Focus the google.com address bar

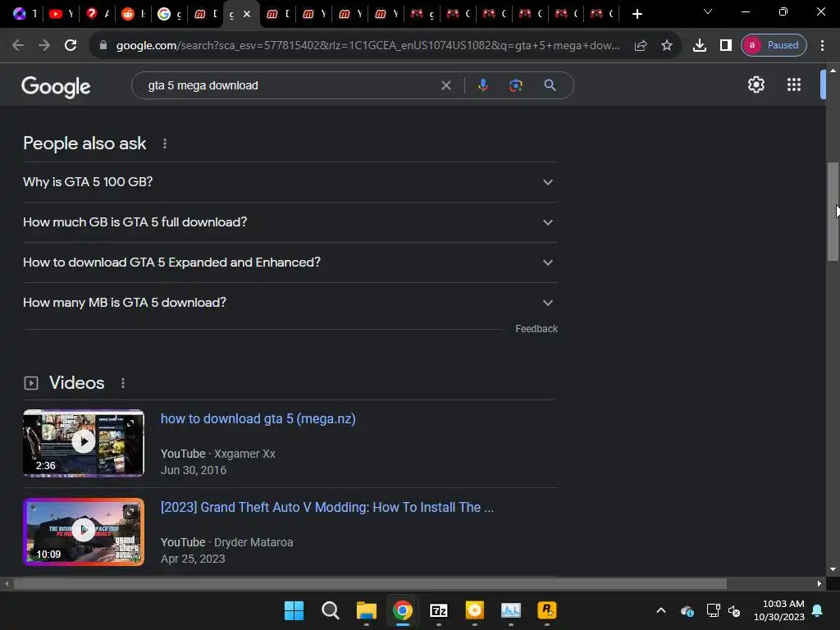point(367,46)
